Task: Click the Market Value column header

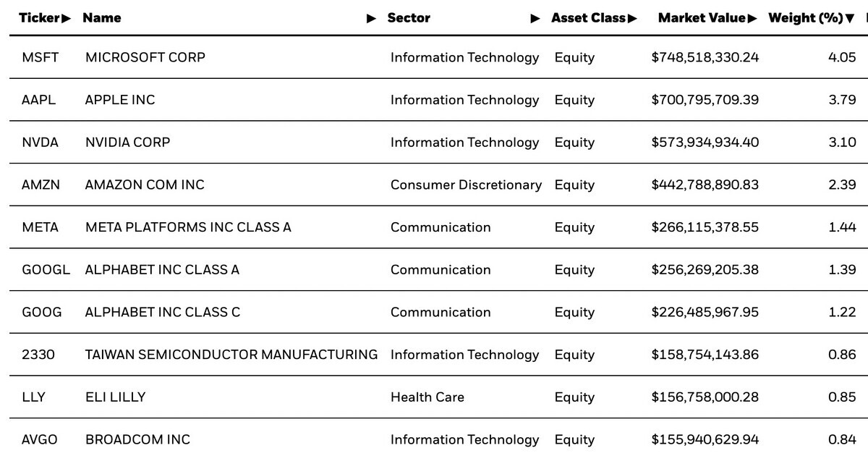Action: [x=702, y=18]
